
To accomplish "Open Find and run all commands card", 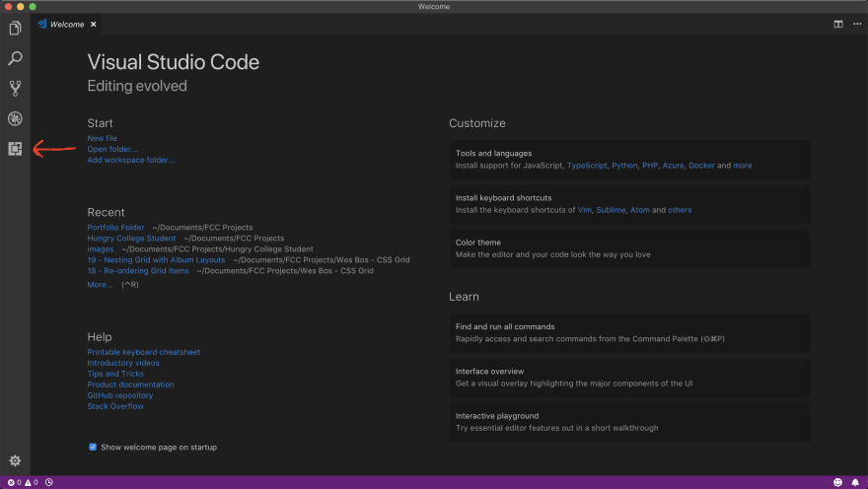I will coord(629,333).
